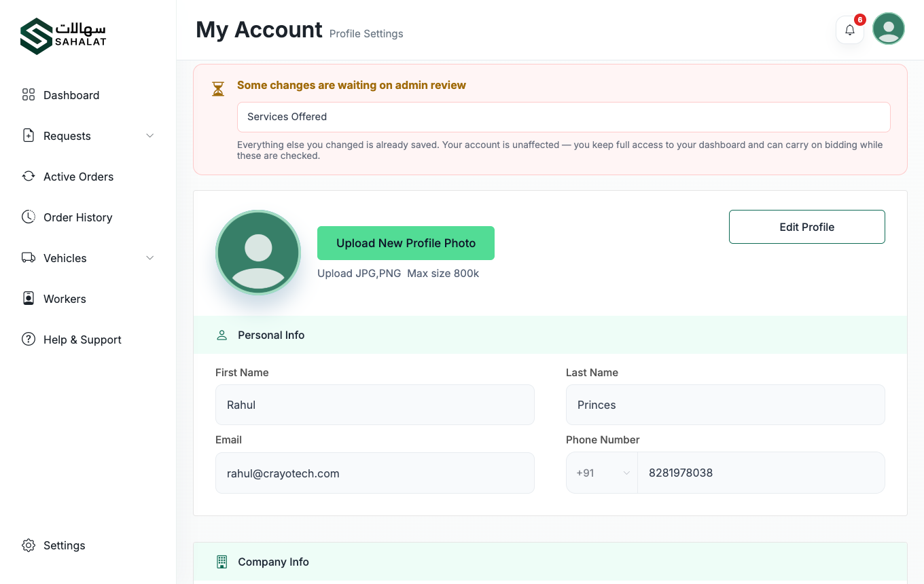The height and width of the screenshot is (584, 924).
Task: Click the Requests document icon
Action: pyautogui.click(x=29, y=136)
